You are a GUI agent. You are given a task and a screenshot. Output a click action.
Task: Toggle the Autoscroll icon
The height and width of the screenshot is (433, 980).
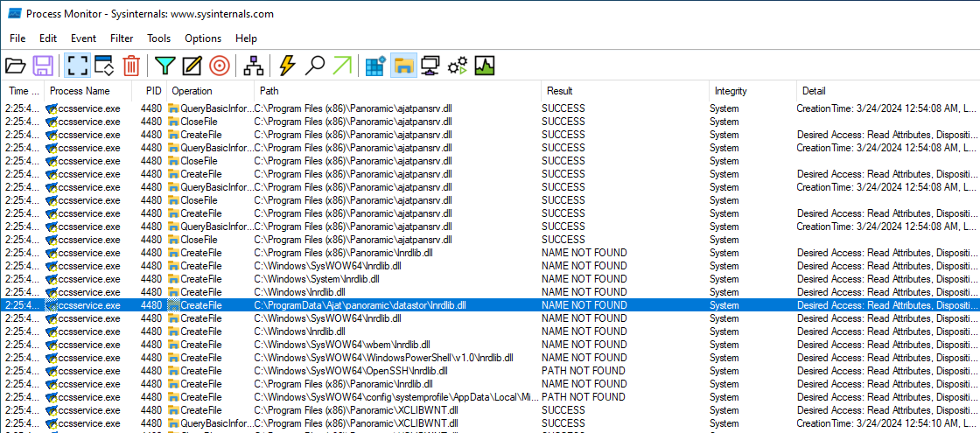tap(104, 65)
